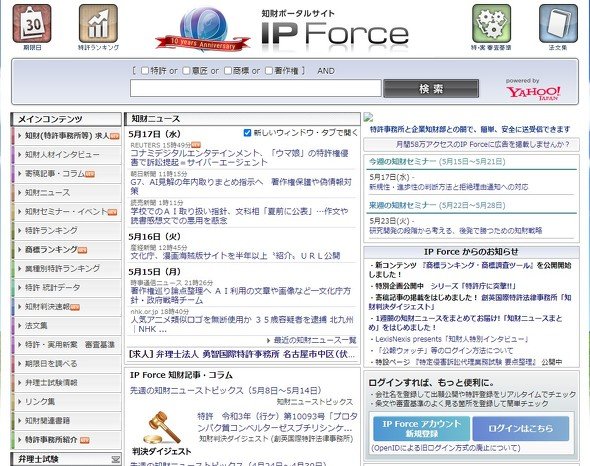The width and height of the screenshot is (590, 466).
Task: Open the コナミデジタルエンタテインメント ウマ娘 news article
Action: pyautogui.click(x=239, y=158)
